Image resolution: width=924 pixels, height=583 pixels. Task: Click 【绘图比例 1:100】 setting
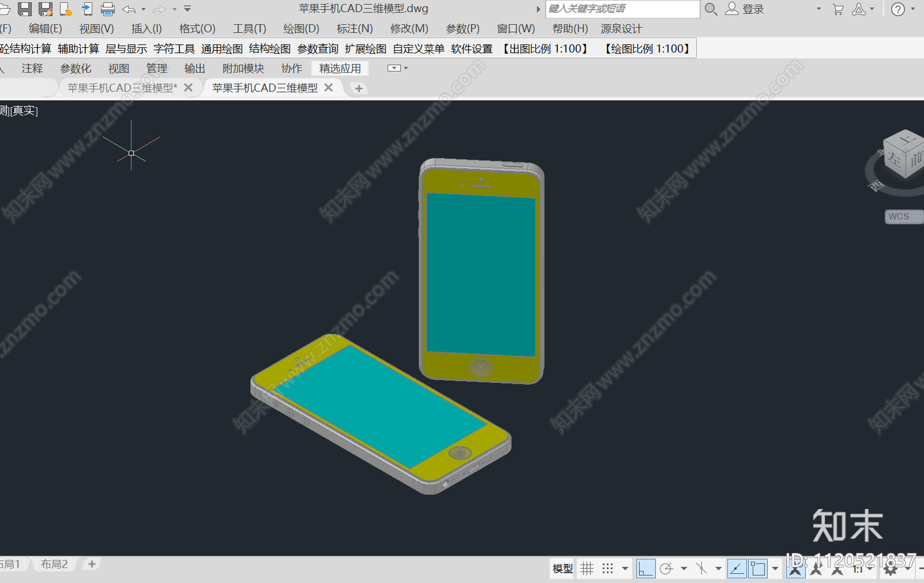pos(647,49)
